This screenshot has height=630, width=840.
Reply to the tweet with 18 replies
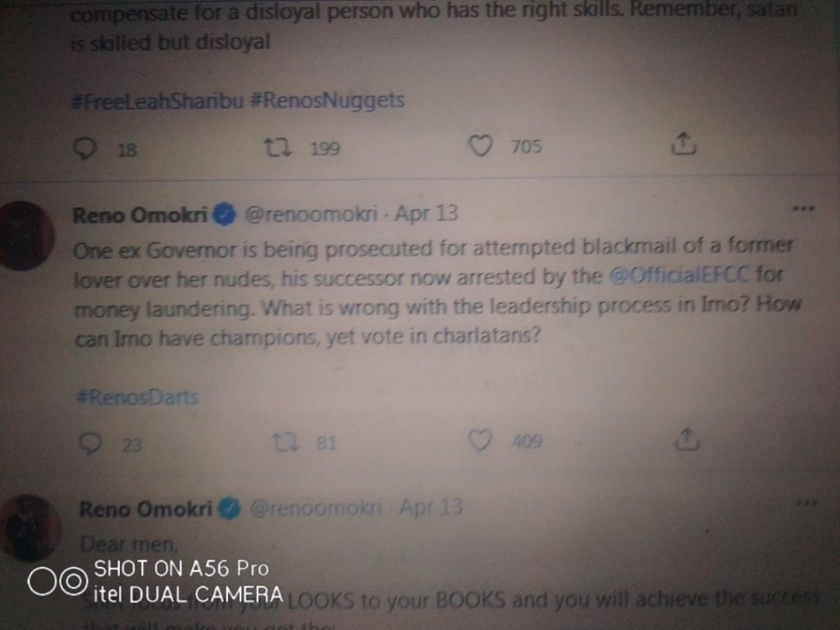point(85,148)
